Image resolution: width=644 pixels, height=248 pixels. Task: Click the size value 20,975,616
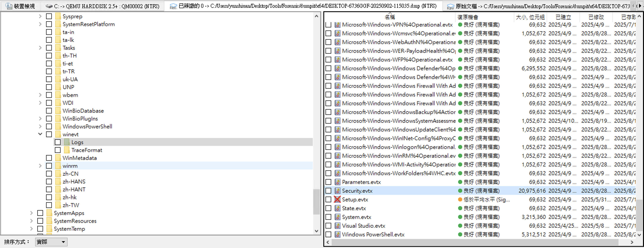pos(532,191)
